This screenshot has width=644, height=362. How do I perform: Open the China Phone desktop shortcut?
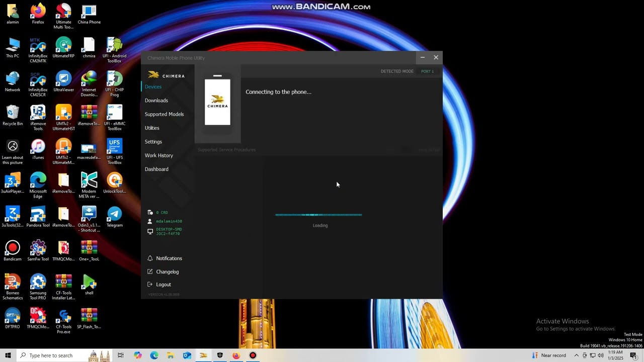click(x=89, y=14)
